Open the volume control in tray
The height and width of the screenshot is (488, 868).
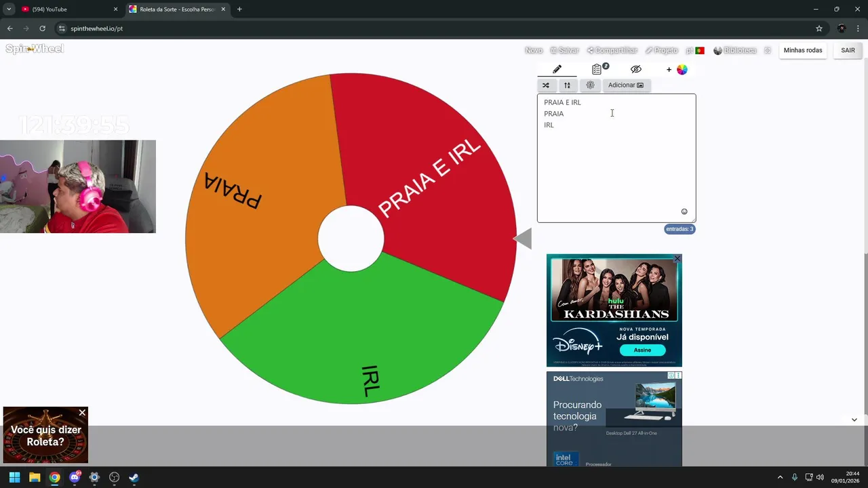pyautogui.click(x=820, y=477)
